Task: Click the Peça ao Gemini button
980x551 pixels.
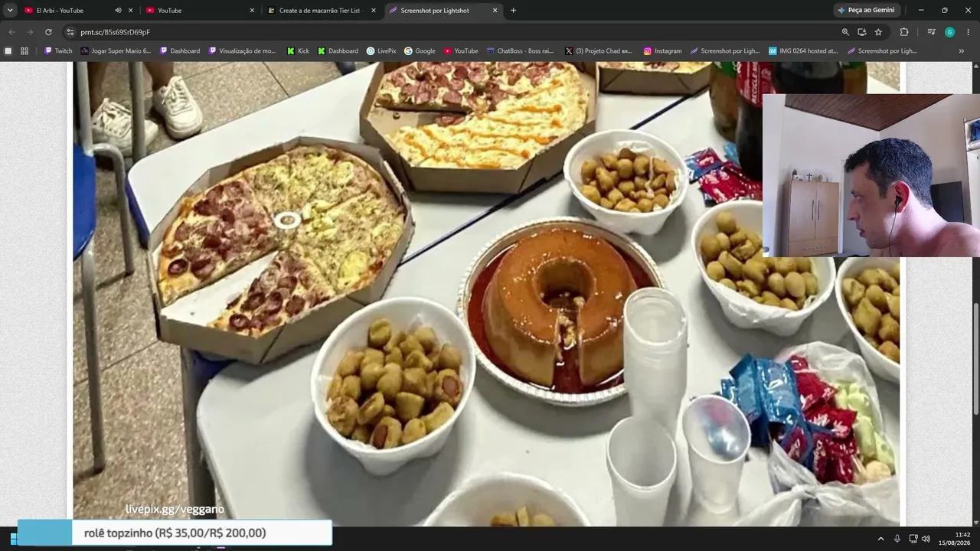Action: click(866, 11)
